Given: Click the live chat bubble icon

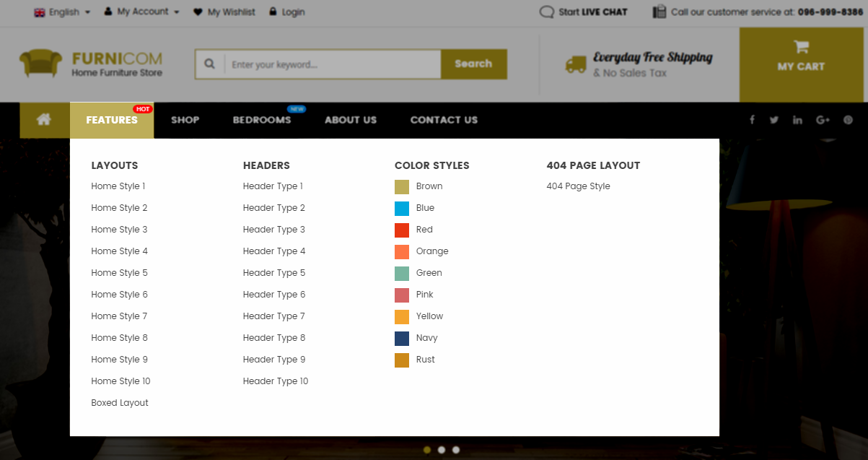Looking at the screenshot, I should click(547, 12).
